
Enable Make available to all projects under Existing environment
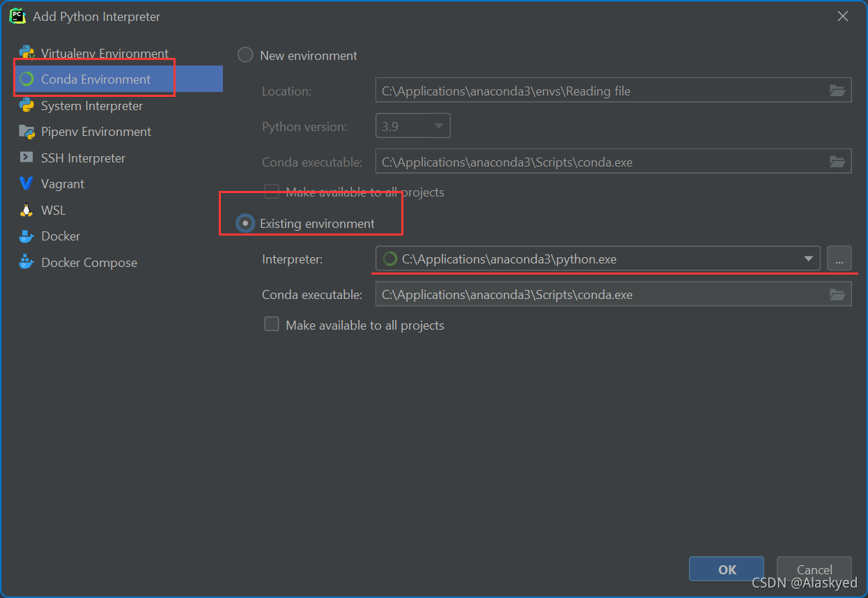[x=272, y=324]
